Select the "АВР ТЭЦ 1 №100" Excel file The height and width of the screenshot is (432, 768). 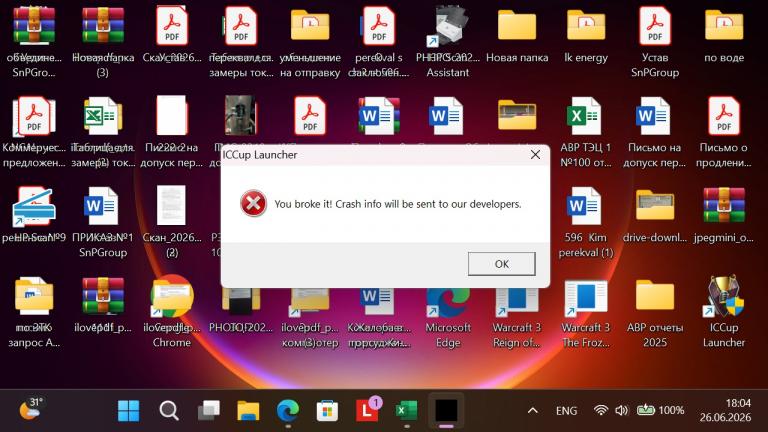(x=585, y=132)
